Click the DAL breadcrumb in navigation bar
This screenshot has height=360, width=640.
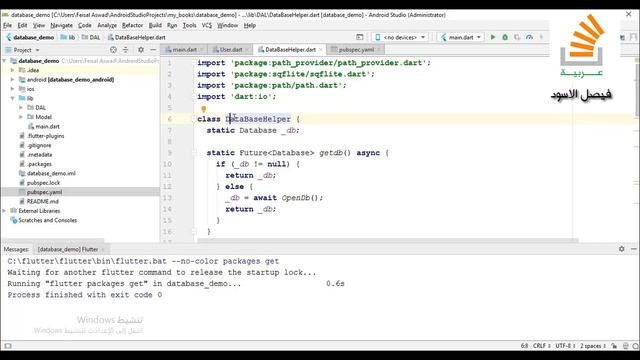pyautogui.click(x=91, y=37)
